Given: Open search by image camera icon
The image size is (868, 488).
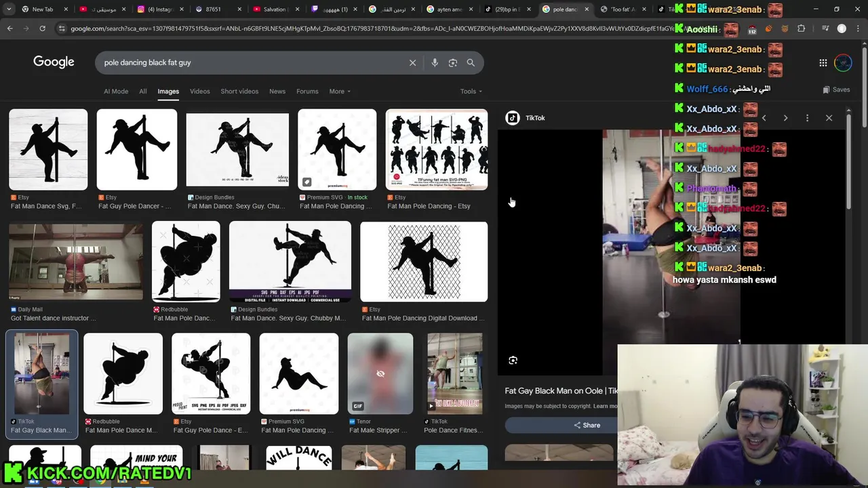Looking at the screenshot, I should point(452,62).
